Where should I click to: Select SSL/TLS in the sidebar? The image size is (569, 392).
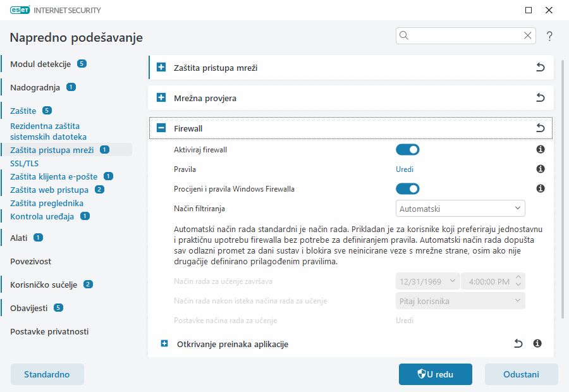point(24,162)
